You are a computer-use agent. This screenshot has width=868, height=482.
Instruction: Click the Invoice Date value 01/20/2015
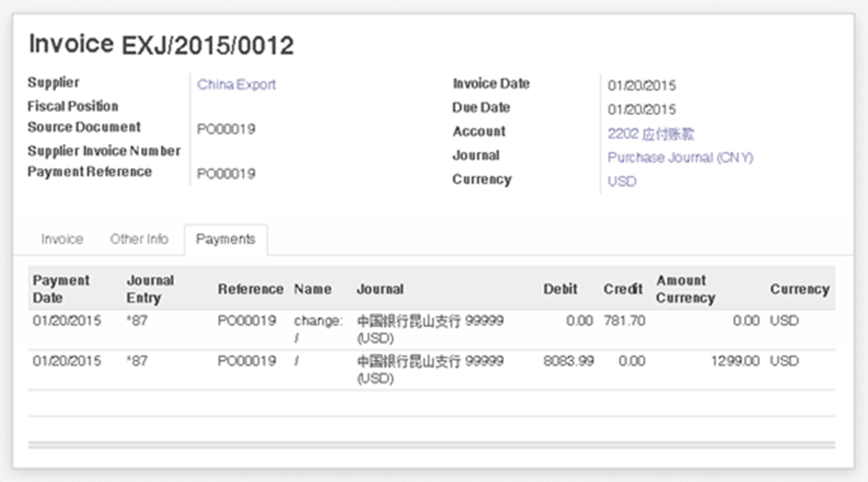coord(642,86)
